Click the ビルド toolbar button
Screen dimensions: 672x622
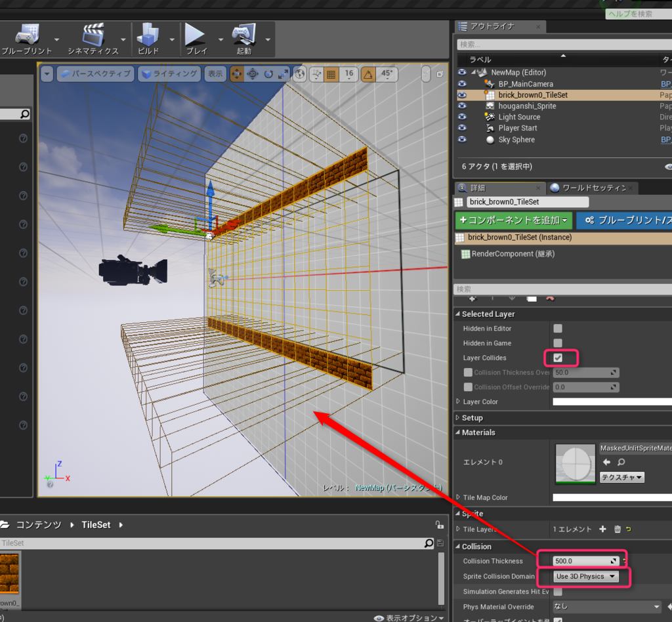tap(148, 39)
